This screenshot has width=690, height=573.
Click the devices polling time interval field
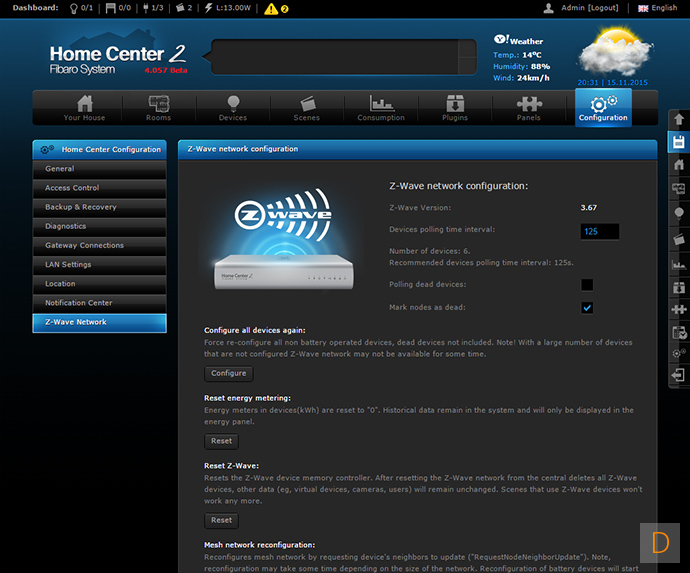599,231
